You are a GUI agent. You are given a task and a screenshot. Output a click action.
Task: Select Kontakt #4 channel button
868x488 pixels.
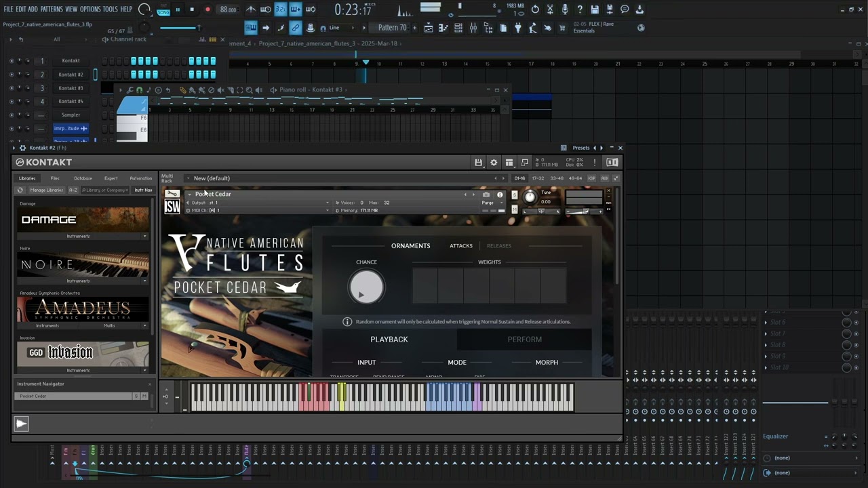(x=71, y=102)
